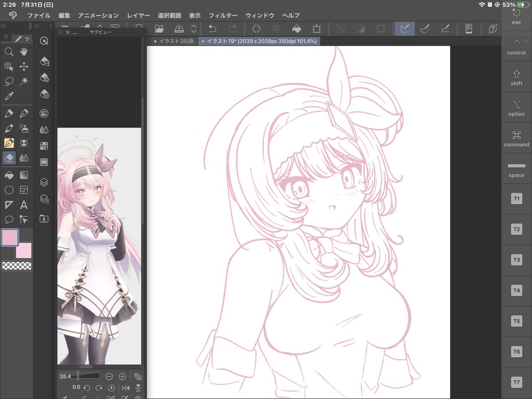Tap the space edge-keyboard button
The height and width of the screenshot is (399, 532).
[x=516, y=169]
